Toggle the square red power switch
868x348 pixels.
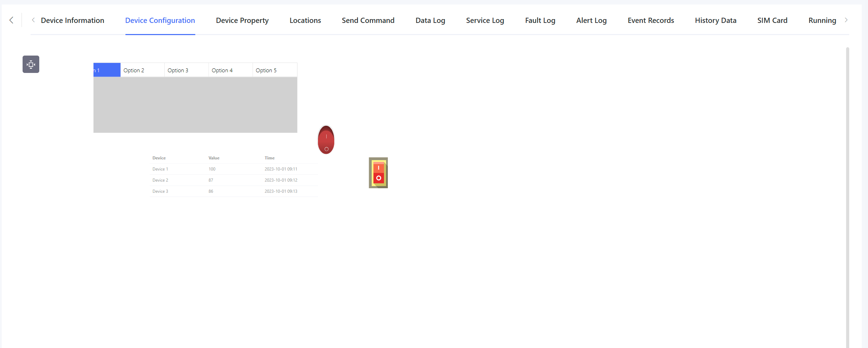[378, 173]
